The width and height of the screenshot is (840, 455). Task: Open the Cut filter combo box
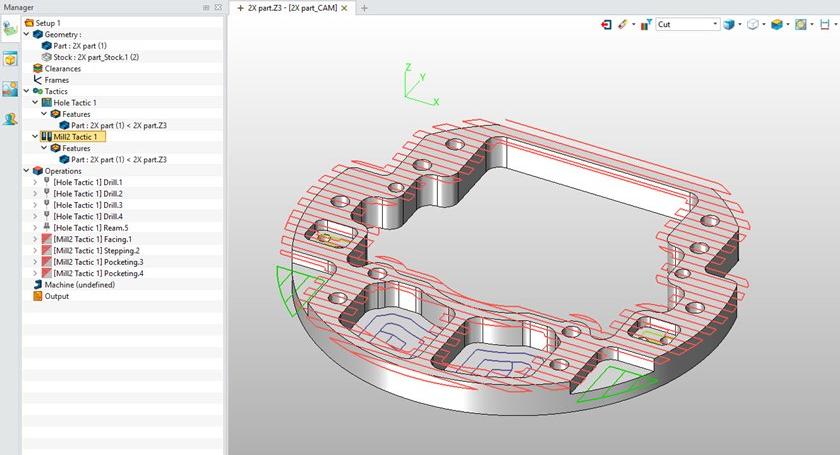687,24
